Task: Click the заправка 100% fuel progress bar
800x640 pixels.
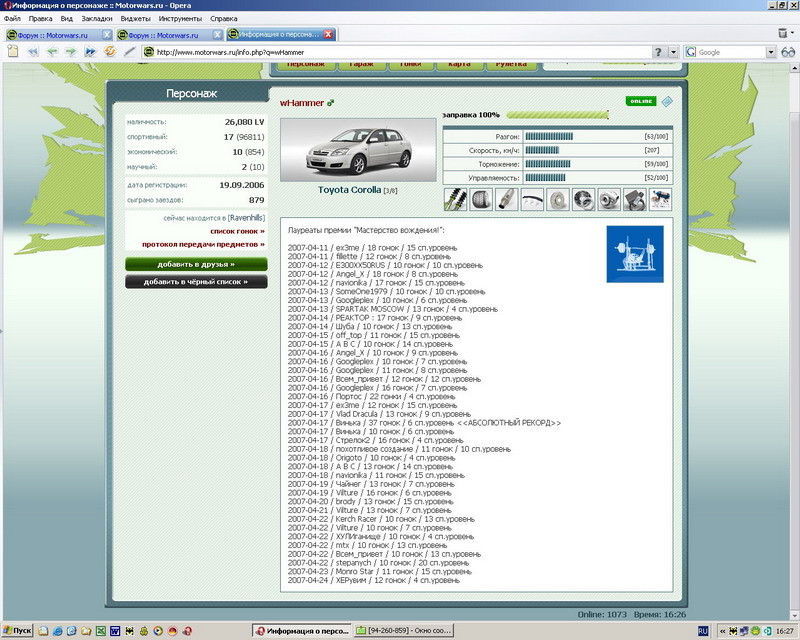Action: pyautogui.click(x=557, y=115)
